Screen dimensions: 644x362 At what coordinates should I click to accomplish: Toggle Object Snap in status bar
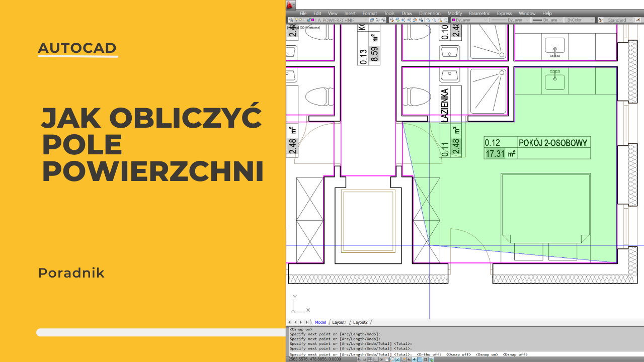coord(386,359)
